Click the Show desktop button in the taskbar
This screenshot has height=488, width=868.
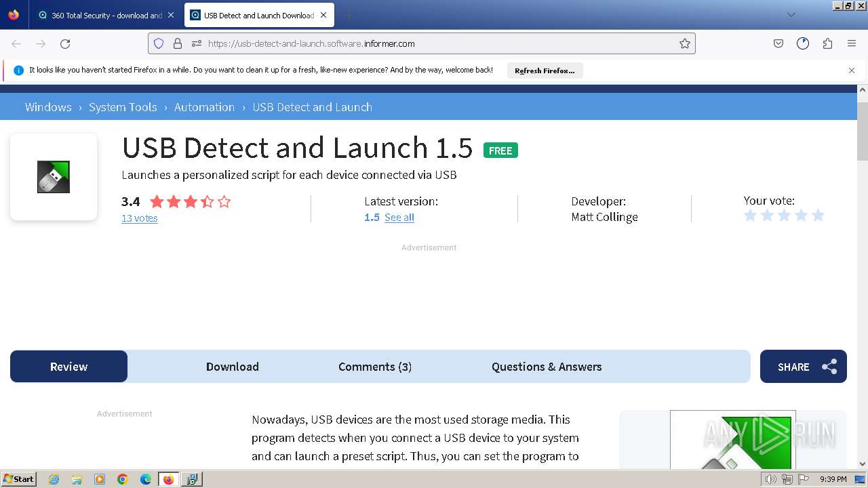click(x=861, y=479)
